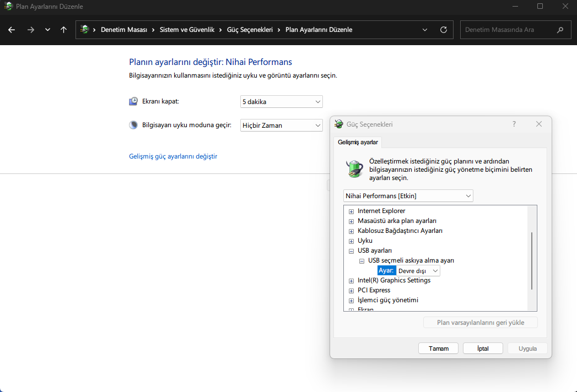Viewport: 577px width, 392px height.
Task: Expand İşlemci güç yönetimi node
Action: coord(351,301)
